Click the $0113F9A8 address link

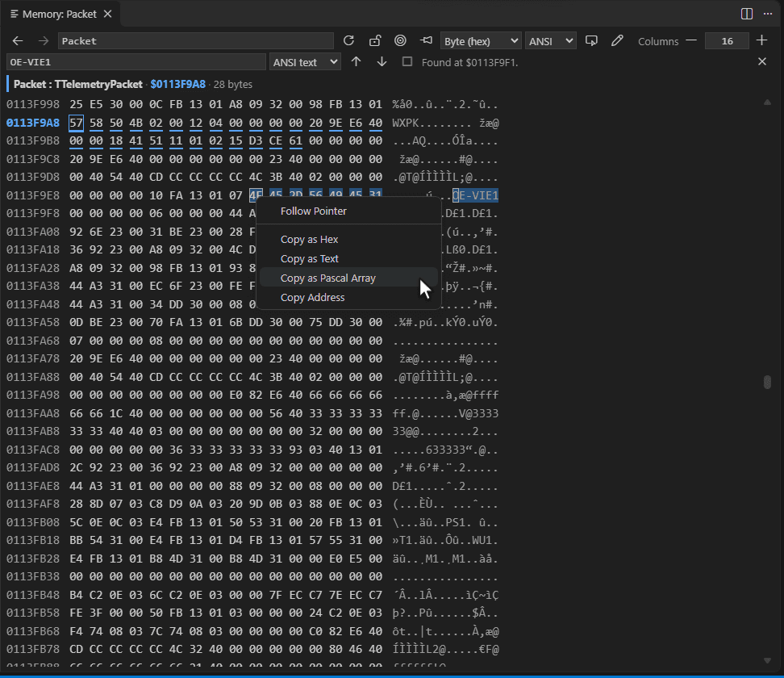(178, 84)
